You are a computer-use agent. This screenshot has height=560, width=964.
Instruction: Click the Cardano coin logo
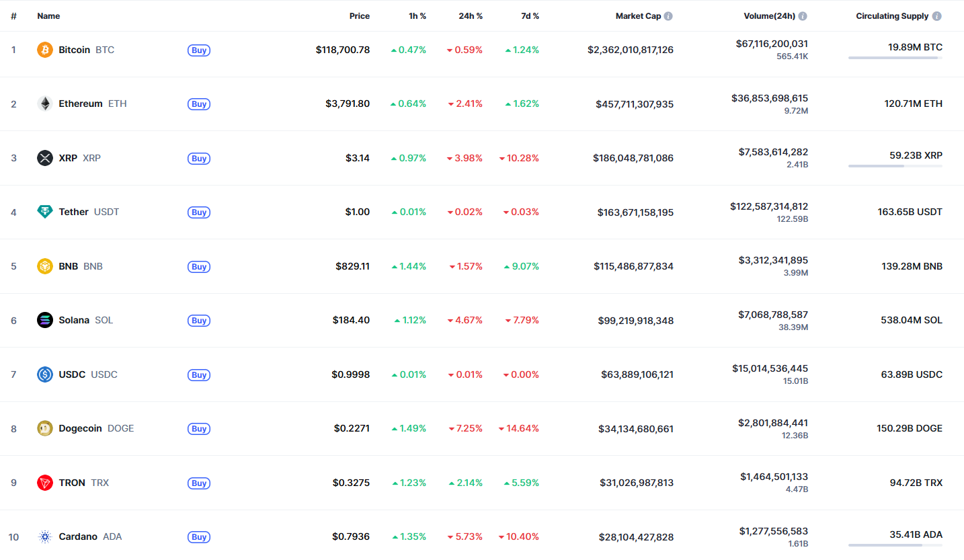click(x=45, y=536)
